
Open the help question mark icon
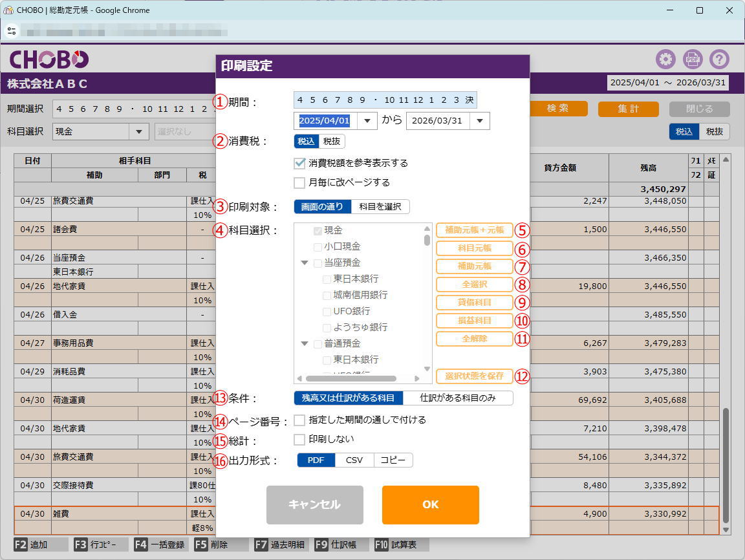[719, 59]
